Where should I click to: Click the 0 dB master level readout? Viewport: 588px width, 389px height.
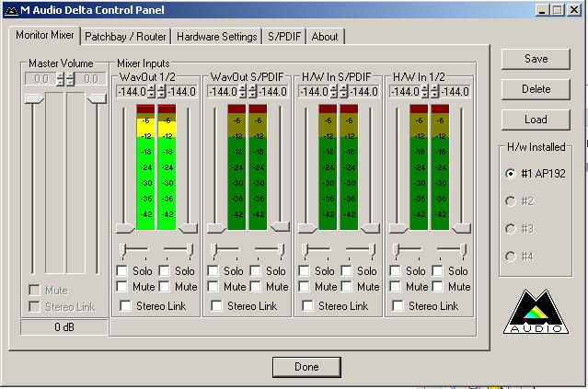click(64, 327)
